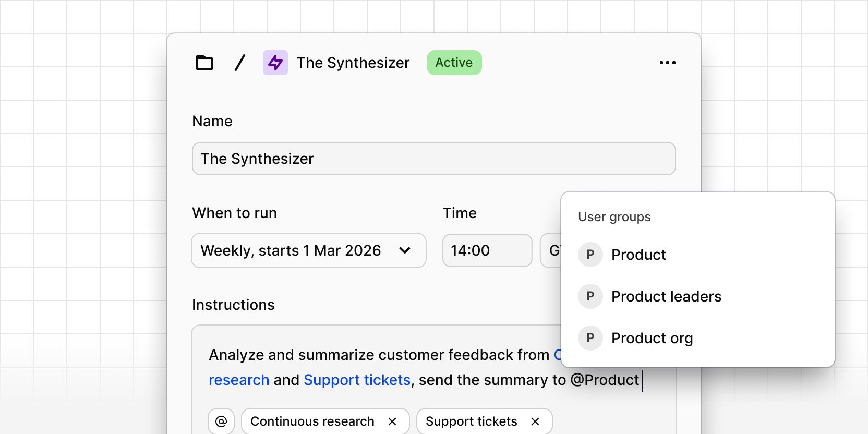Select Product leaders from user groups
This screenshot has height=434, width=868.
(x=666, y=296)
